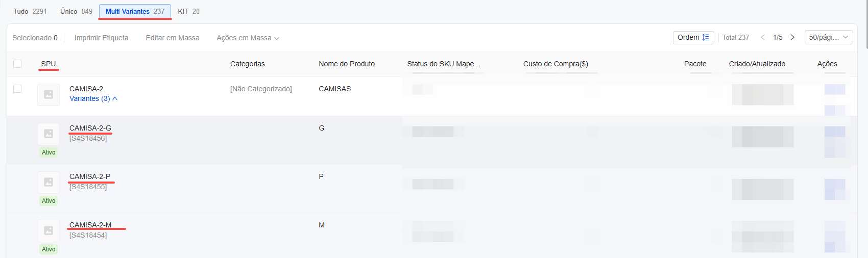Open the KIT tab
The height and width of the screenshot is (258, 868).
pos(188,11)
